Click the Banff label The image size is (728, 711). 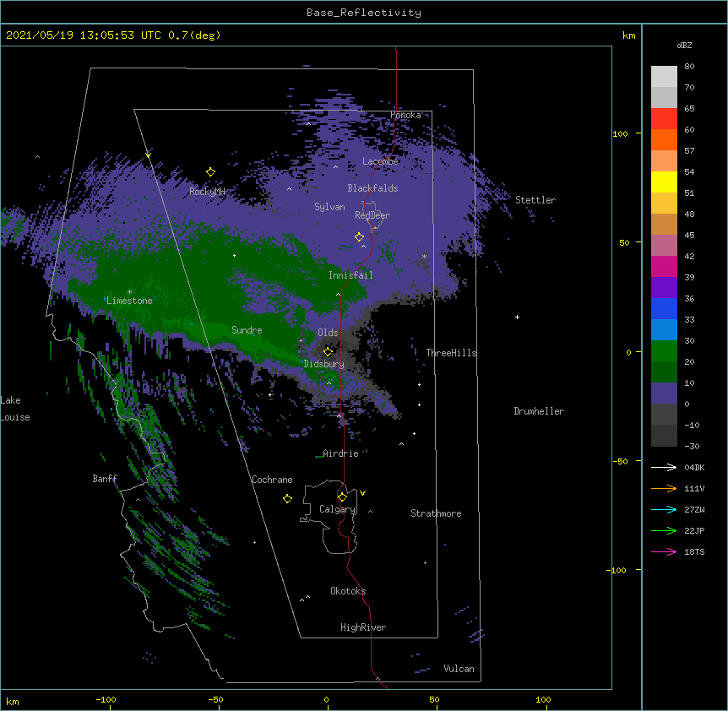pyautogui.click(x=105, y=479)
